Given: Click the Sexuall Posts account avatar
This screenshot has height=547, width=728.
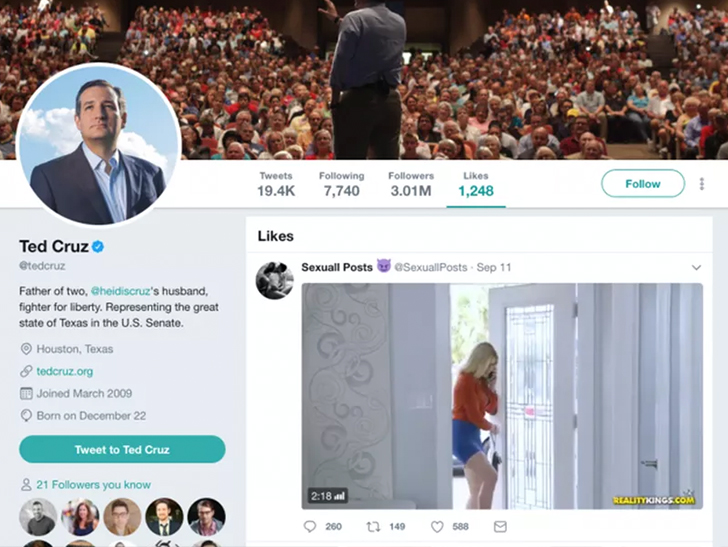Looking at the screenshot, I should [274, 281].
